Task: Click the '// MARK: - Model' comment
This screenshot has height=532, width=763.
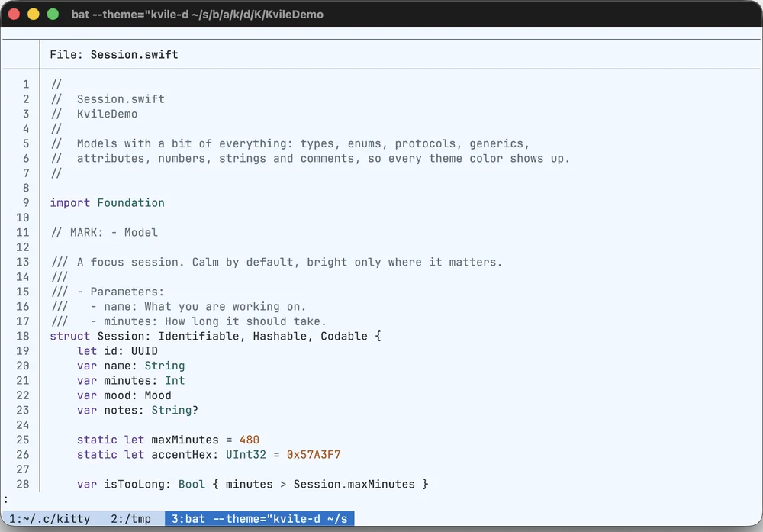Action: [x=104, y=232]
